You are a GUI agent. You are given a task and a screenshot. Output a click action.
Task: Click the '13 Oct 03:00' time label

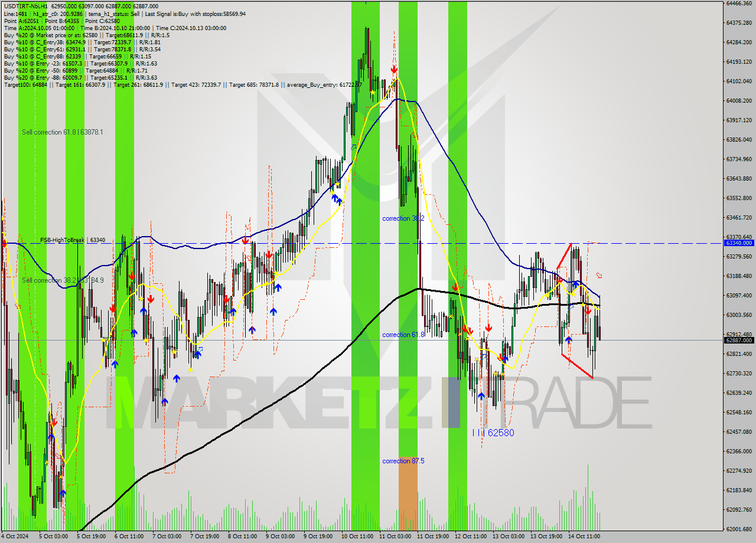pos(509,537)
